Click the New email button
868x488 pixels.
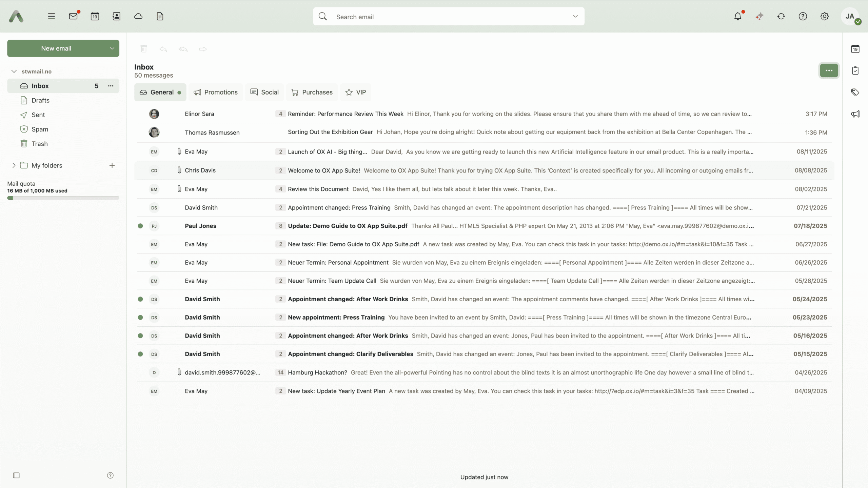(x=56, y=48)
